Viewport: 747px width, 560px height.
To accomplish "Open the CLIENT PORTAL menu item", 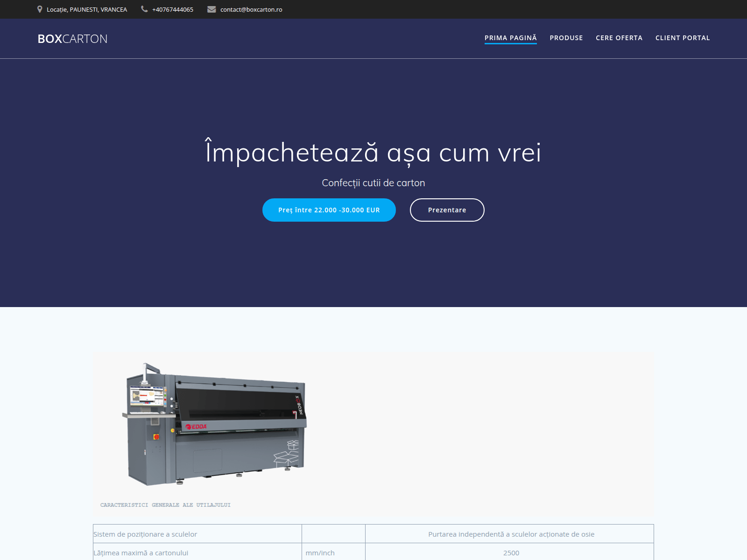I will 683,38.
